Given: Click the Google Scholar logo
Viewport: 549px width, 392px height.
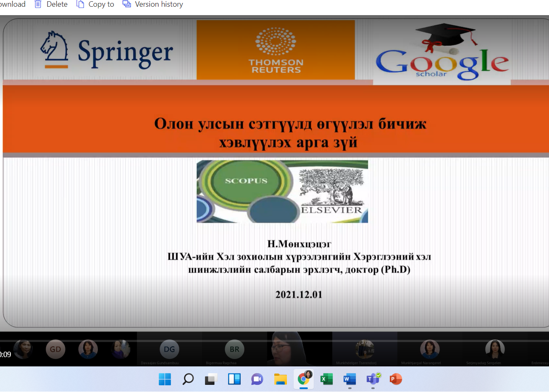Looking at the screenshot, I should point(442,53).
